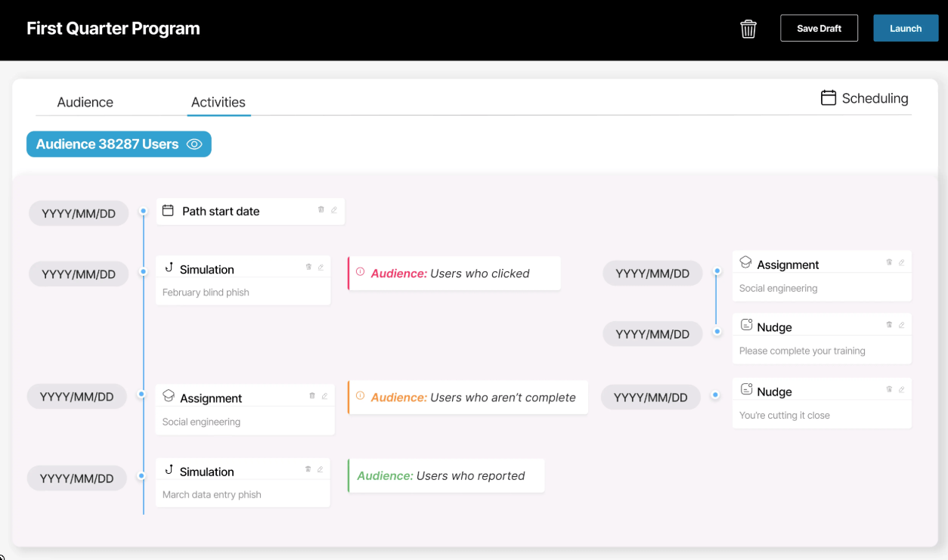Click the timeline dot beside March simulation
This screenshot has height=560, width=948.
pyautogui.click(x=141, y=476)
